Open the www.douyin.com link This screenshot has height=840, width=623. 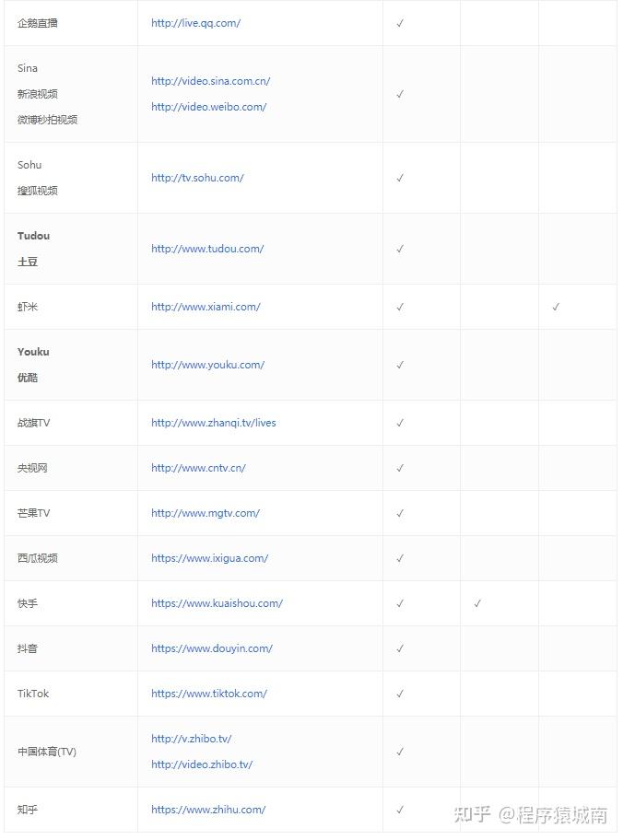(x=212, y=648)
